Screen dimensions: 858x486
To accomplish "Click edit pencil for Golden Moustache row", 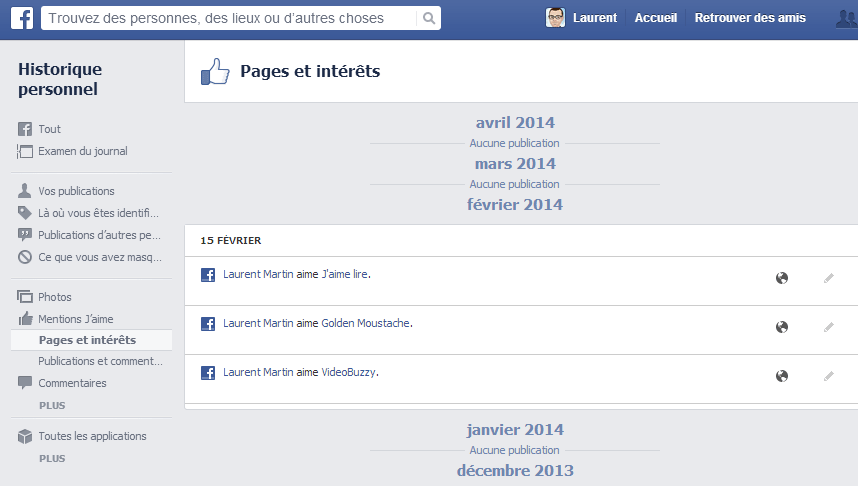I will (x=828, y=327).
